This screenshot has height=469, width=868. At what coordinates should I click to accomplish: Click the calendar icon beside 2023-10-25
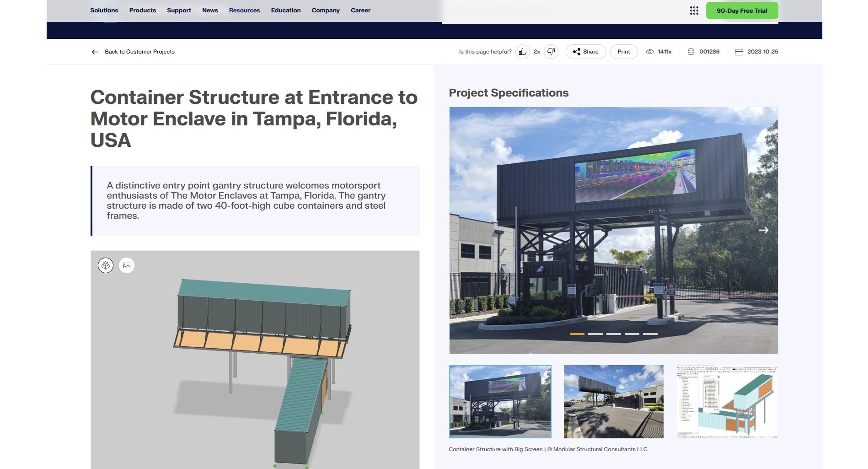click(x=739, y=51)
